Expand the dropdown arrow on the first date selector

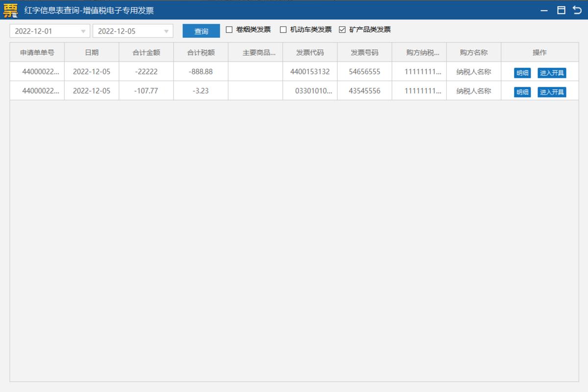[x=83, y=30]
